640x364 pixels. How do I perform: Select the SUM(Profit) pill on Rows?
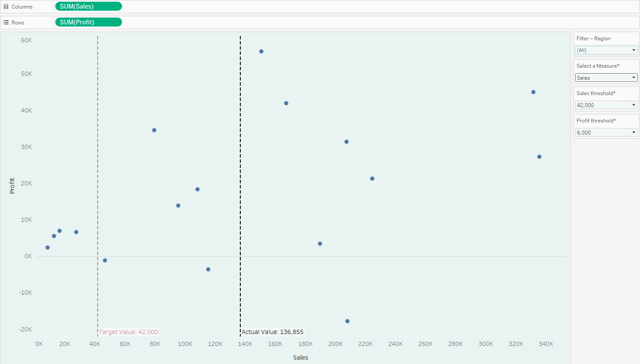click(x=89, y=22)
